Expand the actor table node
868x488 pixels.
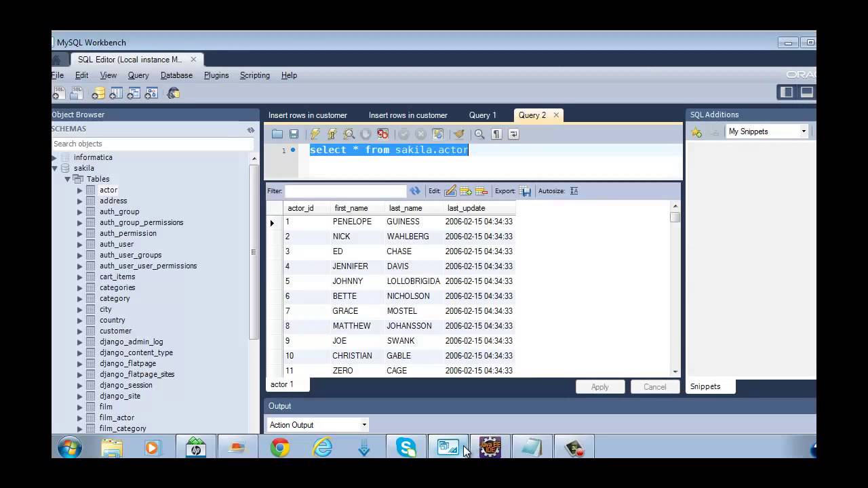click(x=79, y=190)
